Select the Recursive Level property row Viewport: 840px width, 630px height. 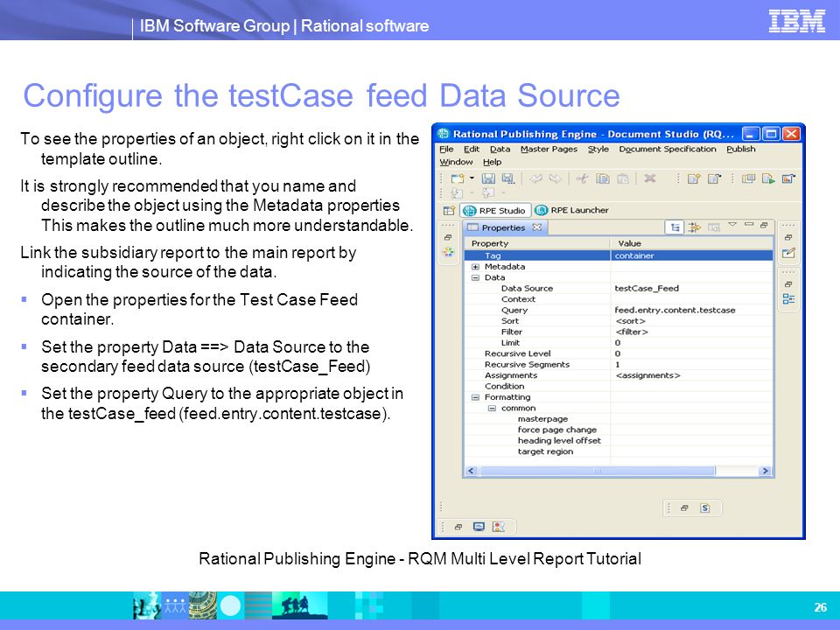619,353
